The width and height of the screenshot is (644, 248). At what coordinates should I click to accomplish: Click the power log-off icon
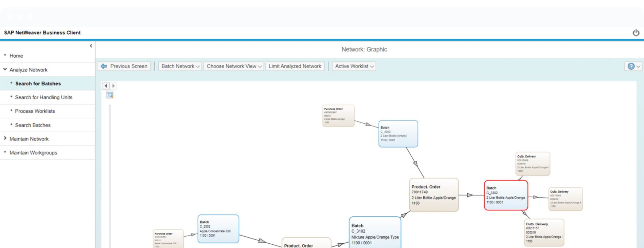coord(636,33)
